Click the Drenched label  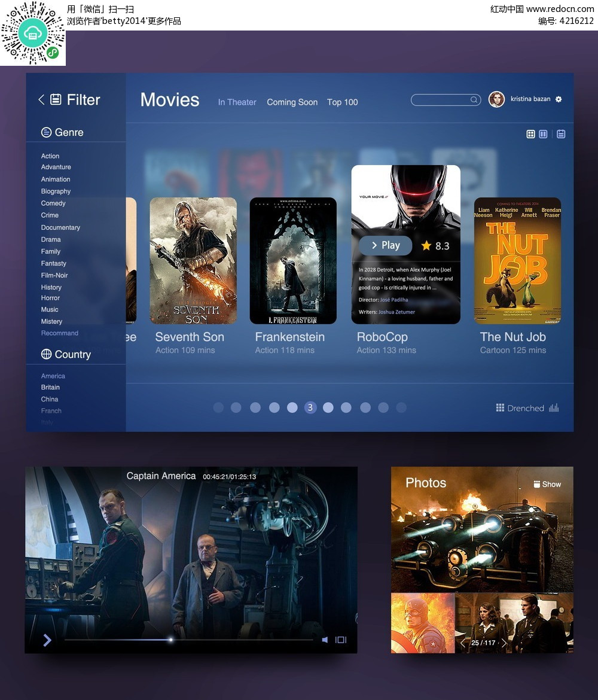coord(526,408)
